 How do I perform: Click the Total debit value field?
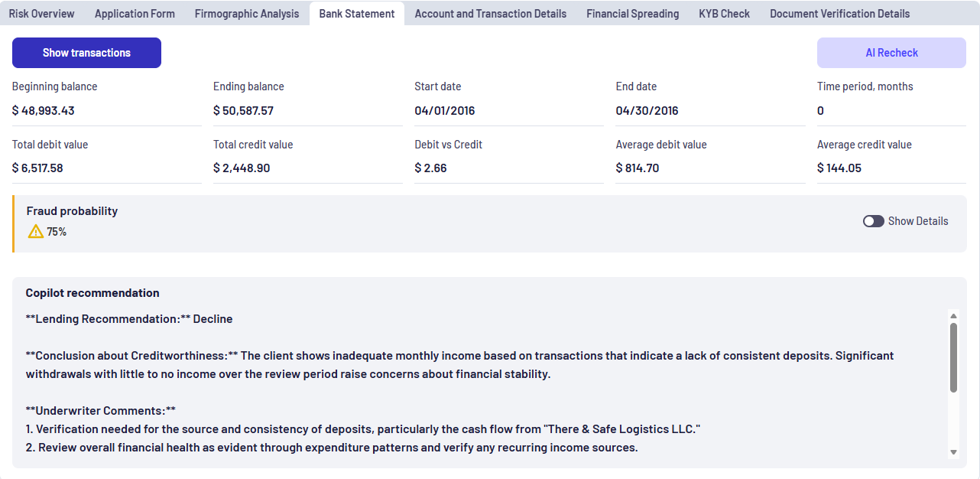(107, 168)
